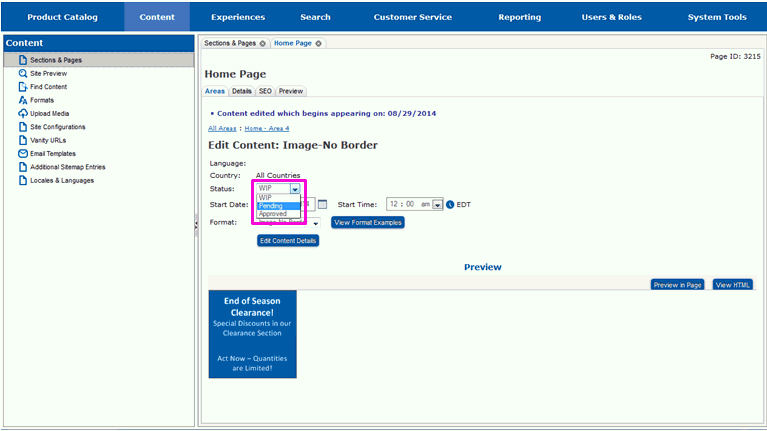This screenshot has height=431, width=767.
Task: Open the Product Catalog menu
Action: click(x=62, y=17)
